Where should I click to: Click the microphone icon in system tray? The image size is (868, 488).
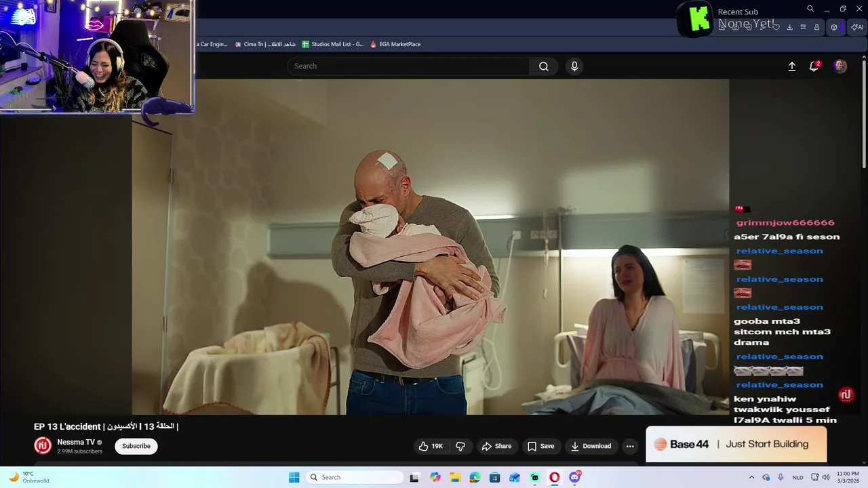pos(781,477)
